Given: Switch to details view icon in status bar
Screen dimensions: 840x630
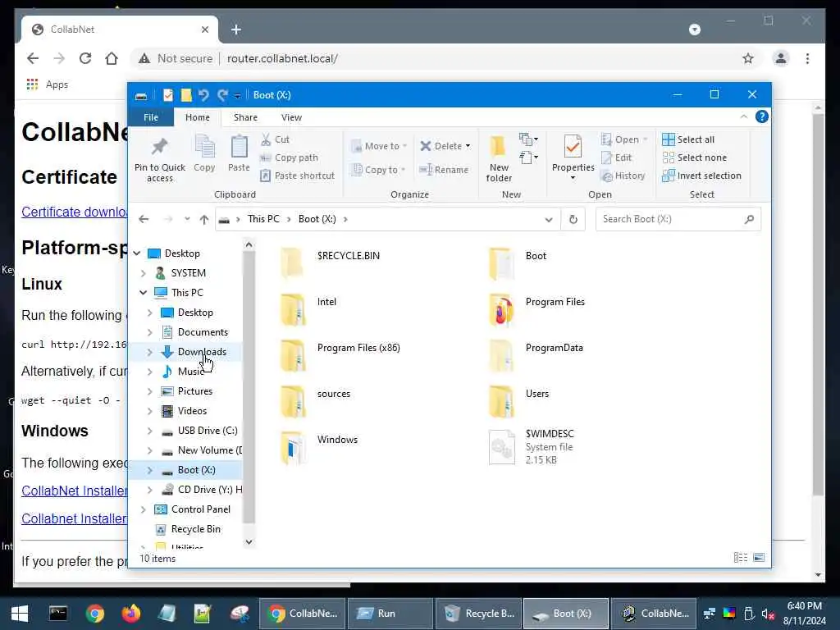Looking at the screenshot, I should point(741,558).
